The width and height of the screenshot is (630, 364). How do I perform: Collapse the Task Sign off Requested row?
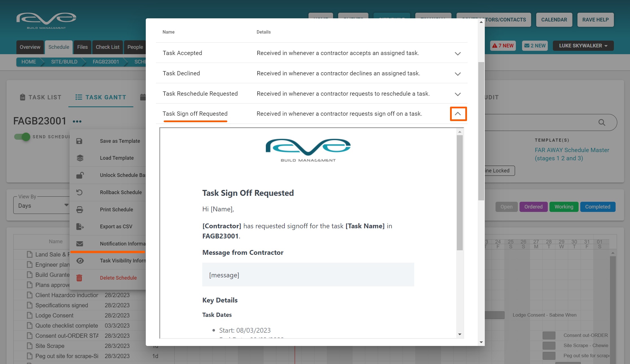(458, 114)
